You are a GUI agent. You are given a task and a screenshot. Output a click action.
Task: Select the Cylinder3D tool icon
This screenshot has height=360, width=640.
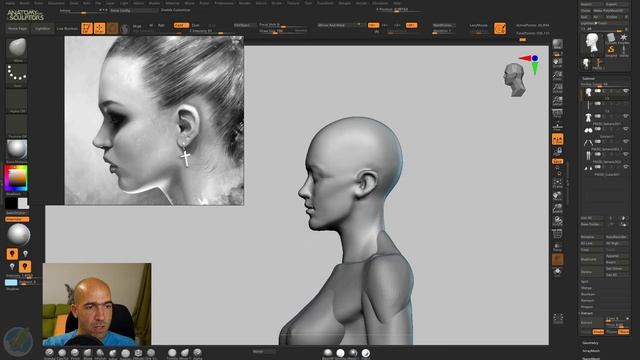tap(611, 39)
